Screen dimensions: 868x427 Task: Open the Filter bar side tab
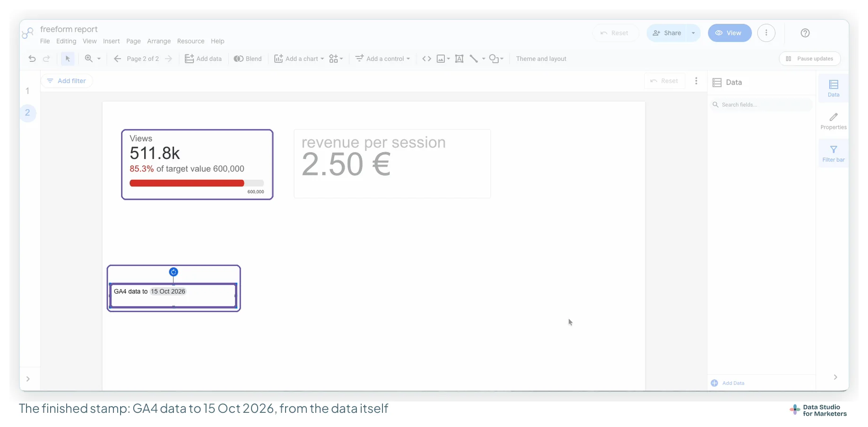833,154
